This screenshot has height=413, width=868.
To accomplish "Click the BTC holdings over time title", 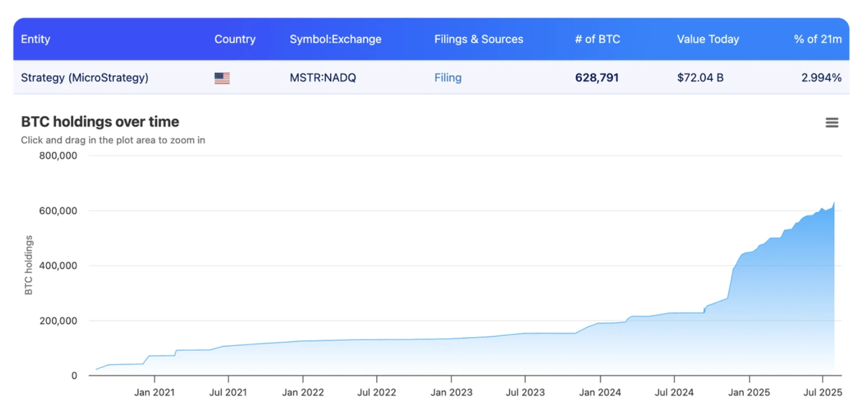I will tap(100, 122).
